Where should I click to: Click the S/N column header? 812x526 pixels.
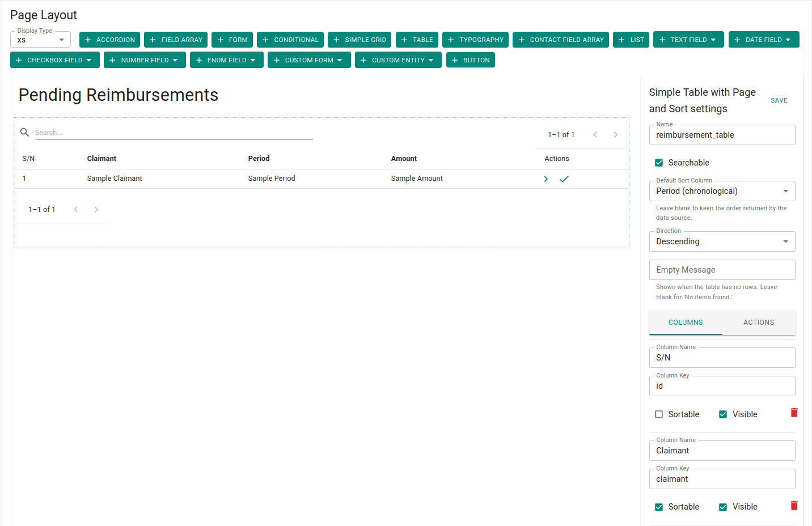[28, 159]
